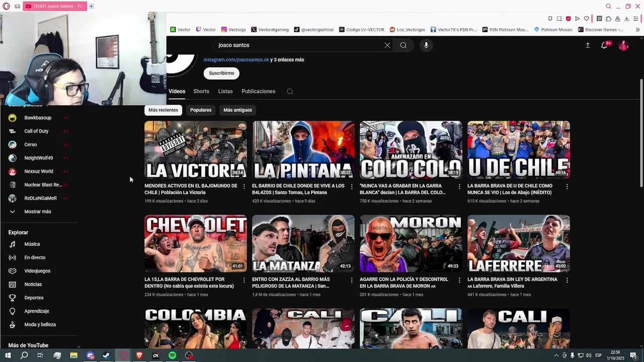Screen dimensions: 644x362
Task: Open Windows Start menu
Action: pyautogui.click(x=8, y=355)
